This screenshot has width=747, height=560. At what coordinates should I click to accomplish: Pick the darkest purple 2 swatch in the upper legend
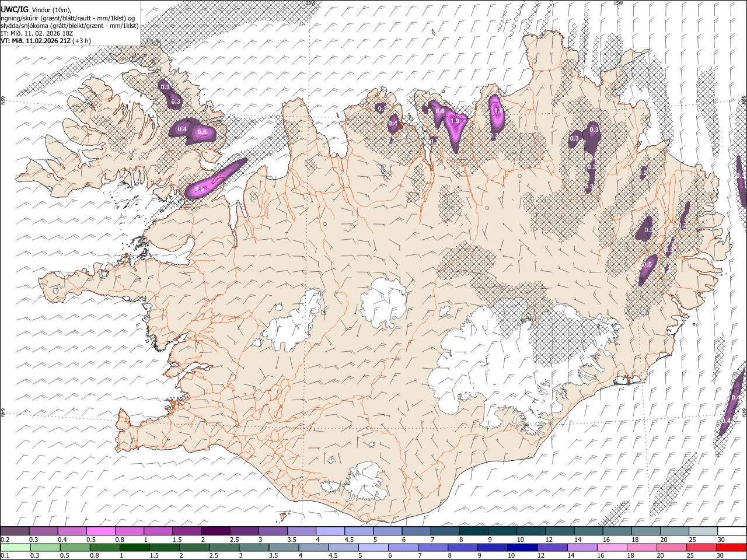tap(215, 531)
